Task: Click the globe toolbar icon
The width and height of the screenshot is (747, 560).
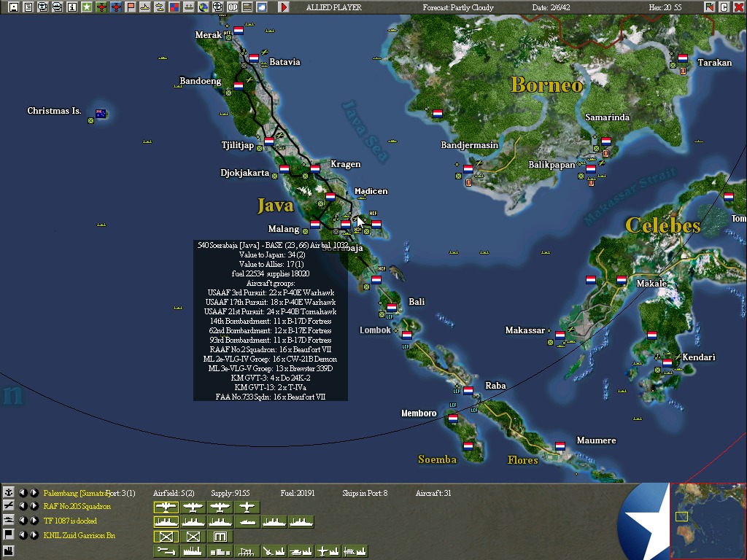Action: [204, 7]
